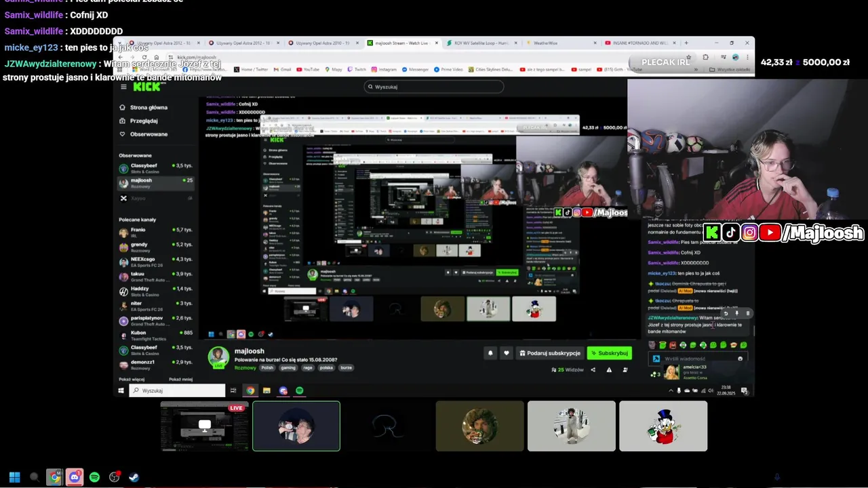The height and width of the screenshot is (488, 868).
Task: Open Chrome tab search chevron
Action: pyautogui.click(x=121, y=43)
